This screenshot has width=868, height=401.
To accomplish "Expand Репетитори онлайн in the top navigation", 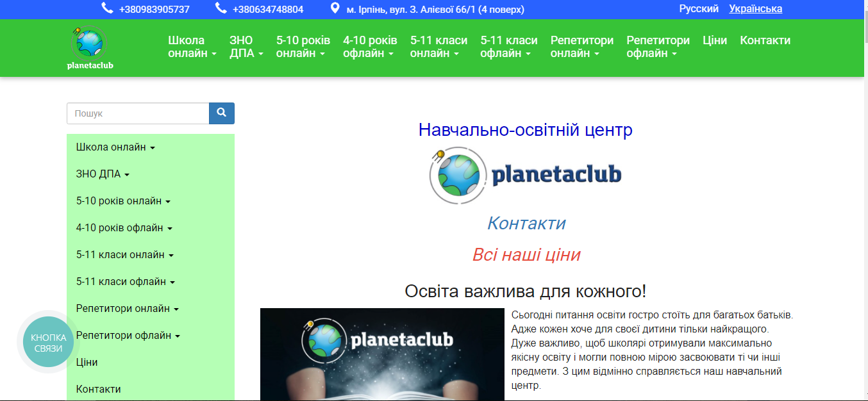I will (582, 47).
